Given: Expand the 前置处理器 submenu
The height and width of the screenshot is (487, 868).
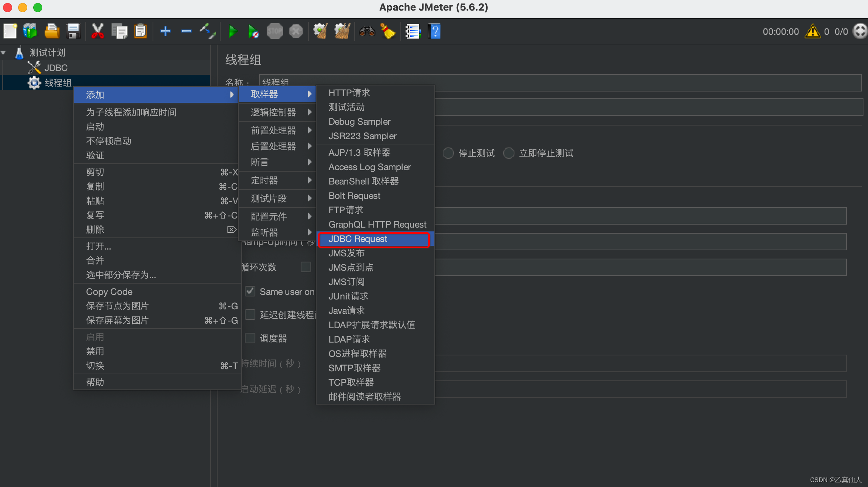Looking at the screenshot, I should 278,130.
